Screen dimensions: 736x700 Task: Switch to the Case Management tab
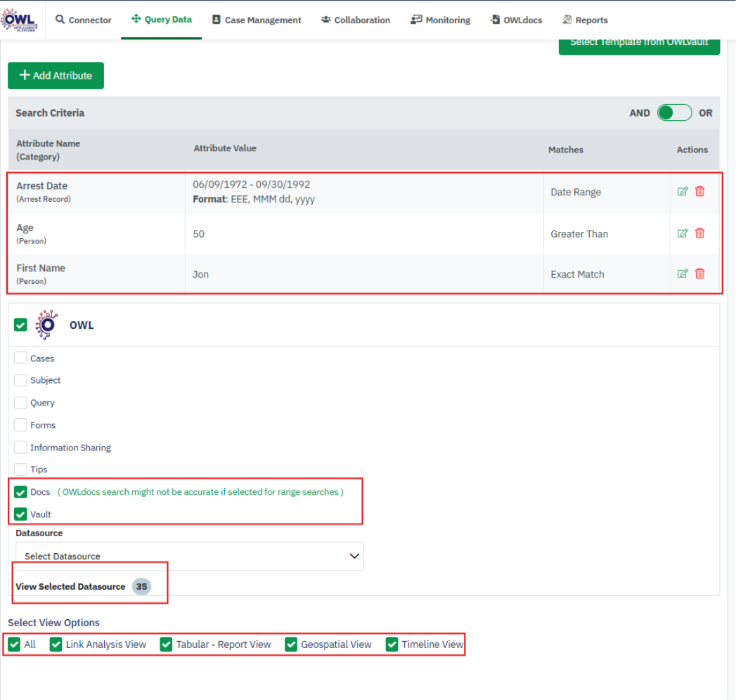(x=256, y=20)
